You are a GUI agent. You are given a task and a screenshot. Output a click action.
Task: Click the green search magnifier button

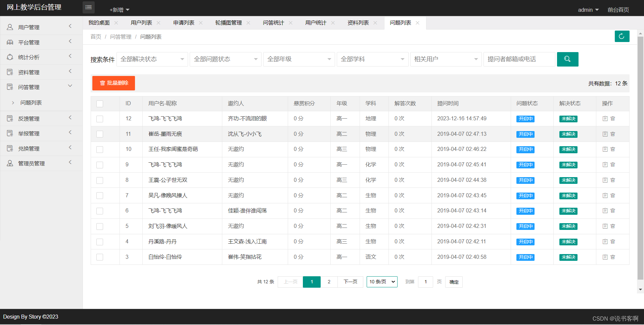567,59
